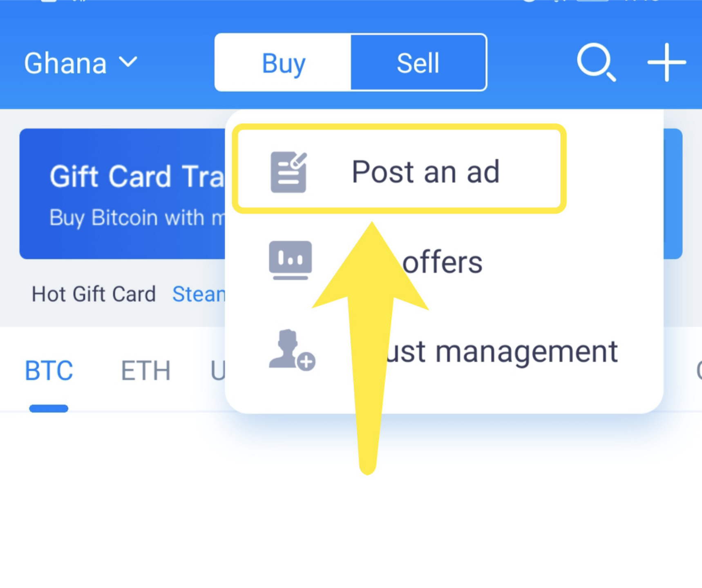
Task: Click the Post an ad document icon
Action: click(x=288, y=172)
